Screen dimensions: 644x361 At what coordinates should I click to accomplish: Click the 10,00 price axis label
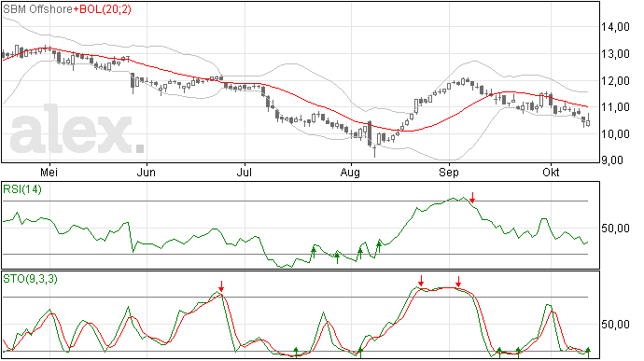[x=615, y=134]
